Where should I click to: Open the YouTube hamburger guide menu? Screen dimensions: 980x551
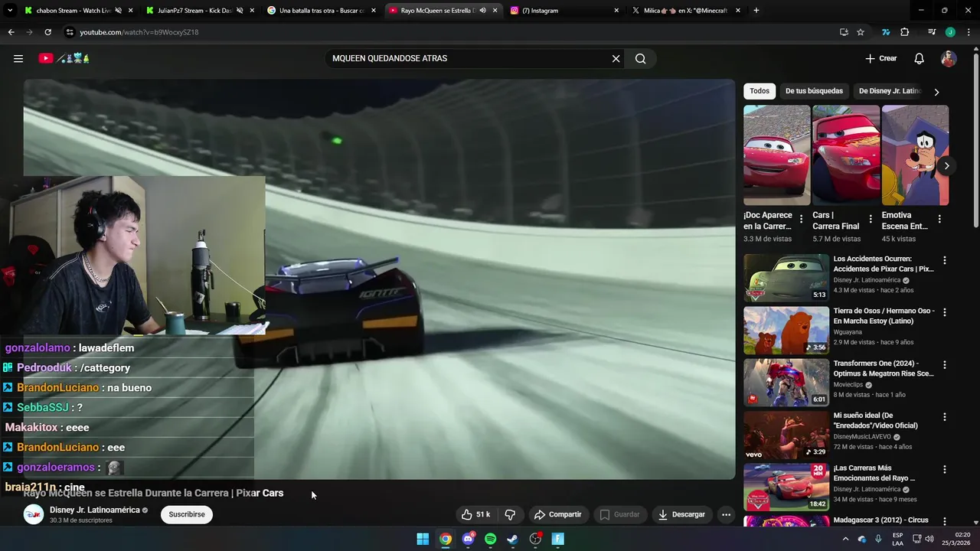click(x=18, y=58)
